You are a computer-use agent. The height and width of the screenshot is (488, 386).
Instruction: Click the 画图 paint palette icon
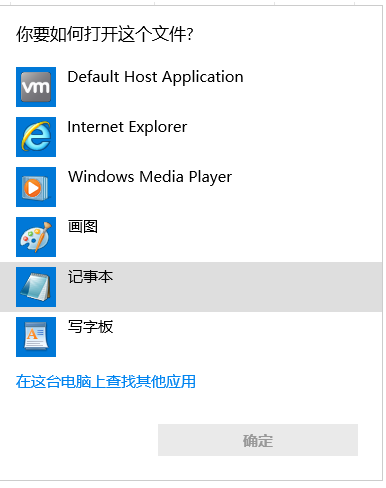[36, 237]
